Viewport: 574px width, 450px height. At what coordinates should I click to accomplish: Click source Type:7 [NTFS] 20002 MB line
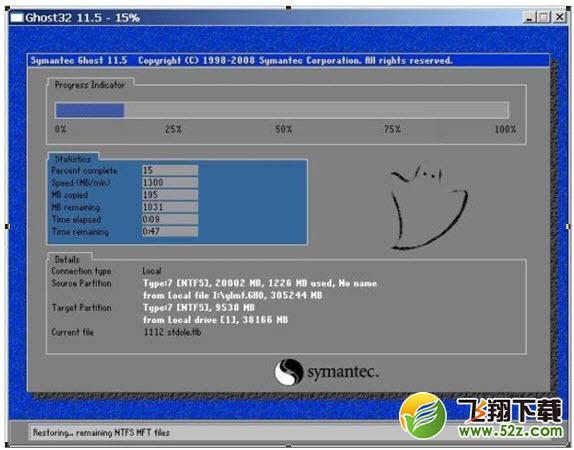coord(260,283)
